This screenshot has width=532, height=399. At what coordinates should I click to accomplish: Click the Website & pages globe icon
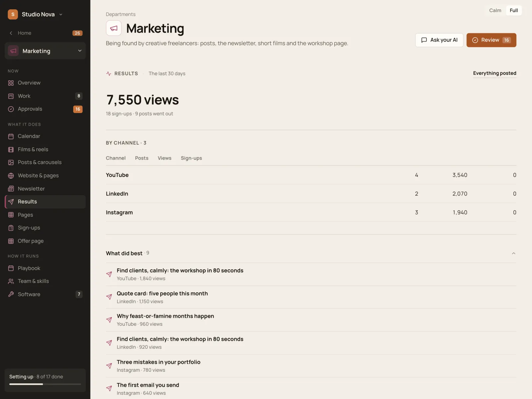click(11, 176)
